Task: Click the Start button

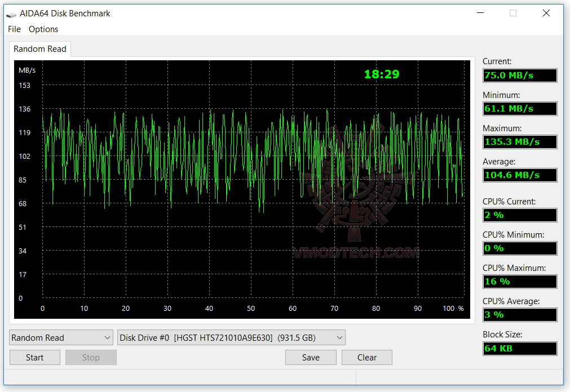Action: [34, 357]
